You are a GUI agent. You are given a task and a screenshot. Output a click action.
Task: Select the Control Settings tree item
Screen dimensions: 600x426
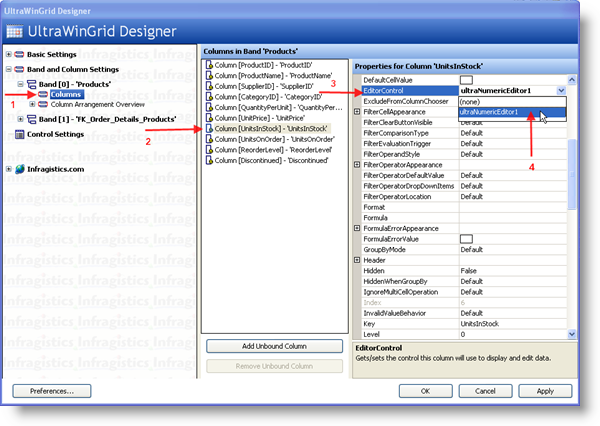(x=55, y=134)
